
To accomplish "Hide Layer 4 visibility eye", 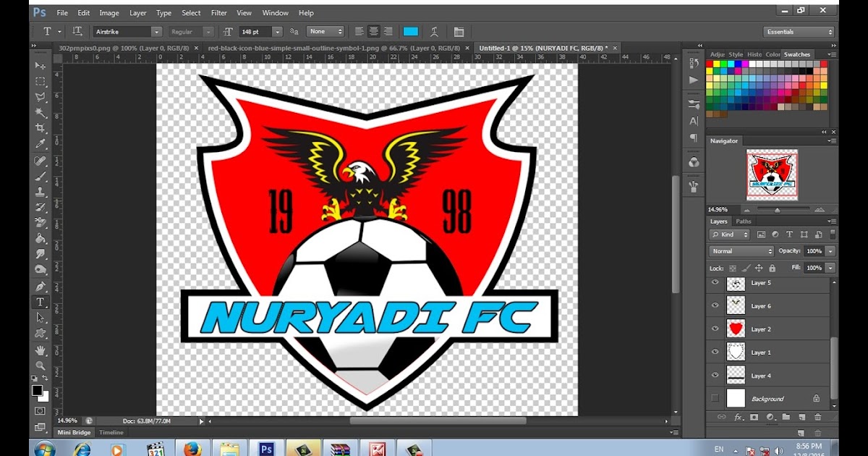I will [715, 375].
